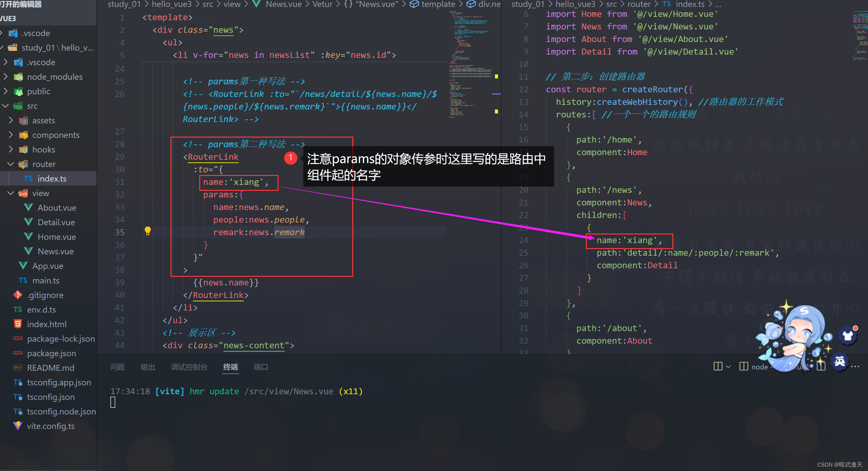Click the right editor minimap
This screenshot has height=471, width=868.
click(860, 35)
